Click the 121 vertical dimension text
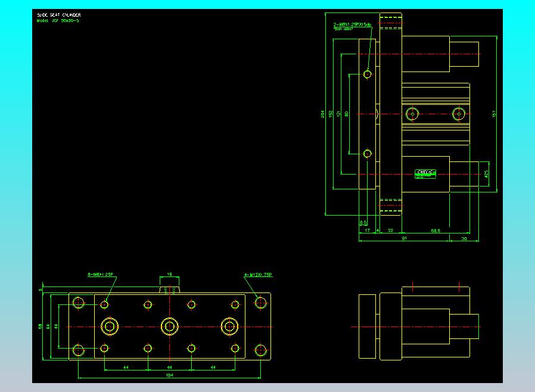Screen dimensions: 535x392 click(x=338, y=113)
